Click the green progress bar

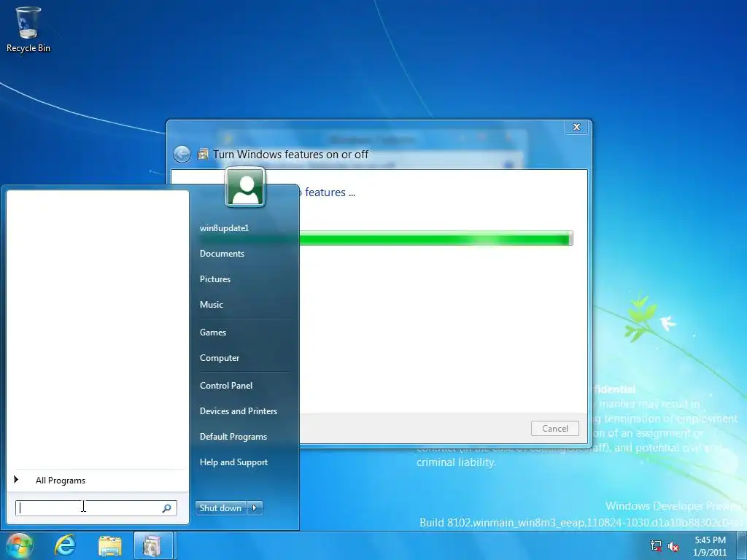point(436,238)
